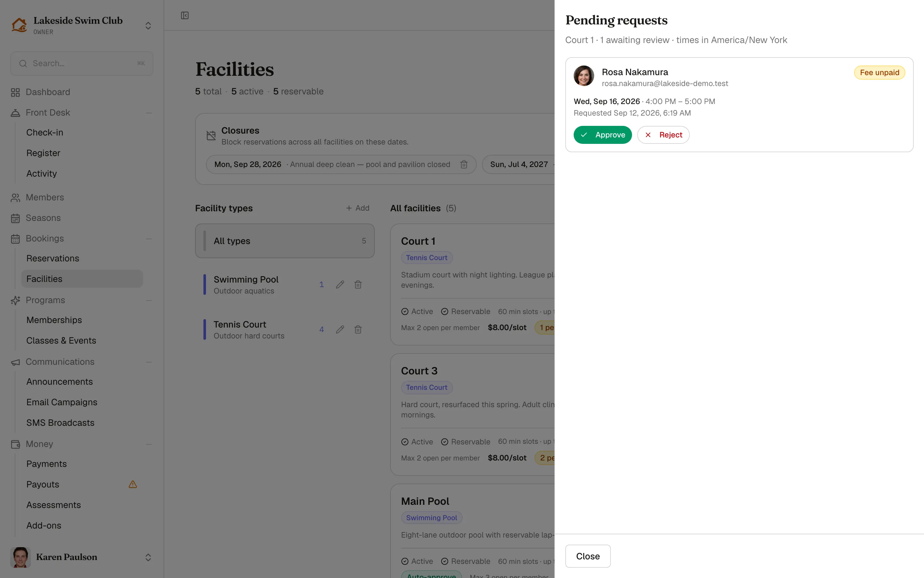Viewport: 924px width, 578px height.
Task: Collapse the Front Desk section
Action: click(149, 113)
